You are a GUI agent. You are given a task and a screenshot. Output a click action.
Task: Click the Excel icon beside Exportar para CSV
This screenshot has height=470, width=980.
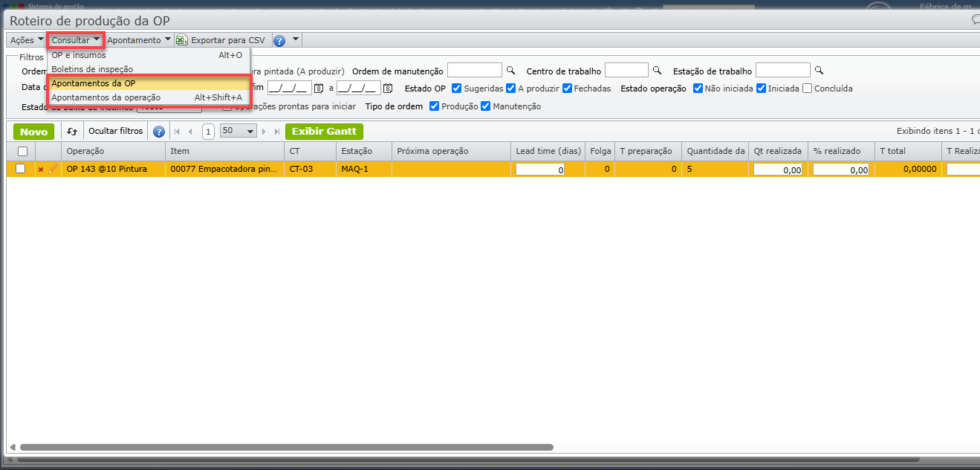182,40
